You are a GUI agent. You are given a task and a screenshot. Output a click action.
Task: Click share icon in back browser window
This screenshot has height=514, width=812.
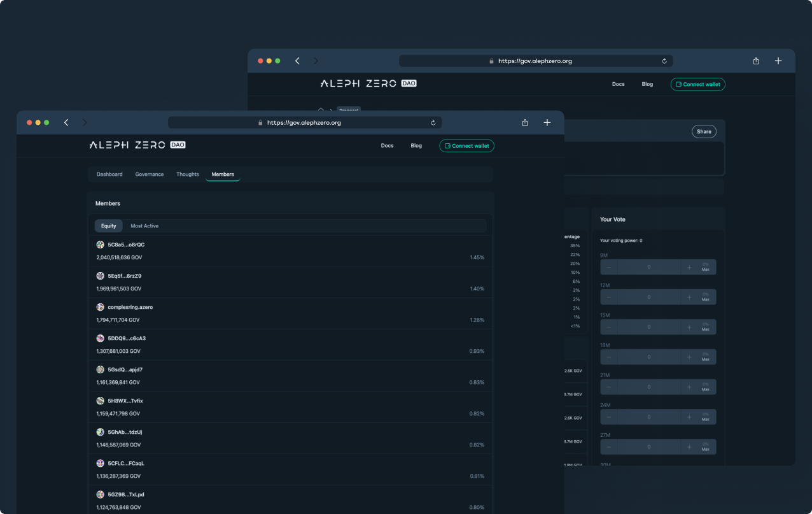tap(756, 61)
